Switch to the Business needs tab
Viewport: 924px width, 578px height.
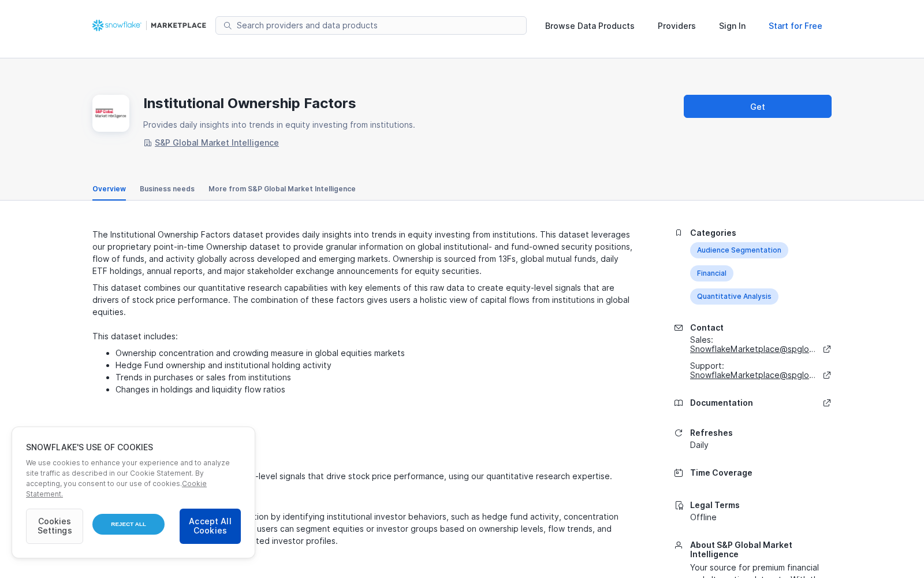[x=167, y=189]
